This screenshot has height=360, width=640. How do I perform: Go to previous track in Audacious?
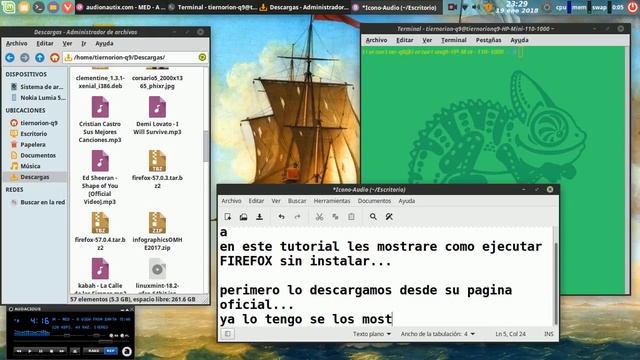tap(19, 351)
